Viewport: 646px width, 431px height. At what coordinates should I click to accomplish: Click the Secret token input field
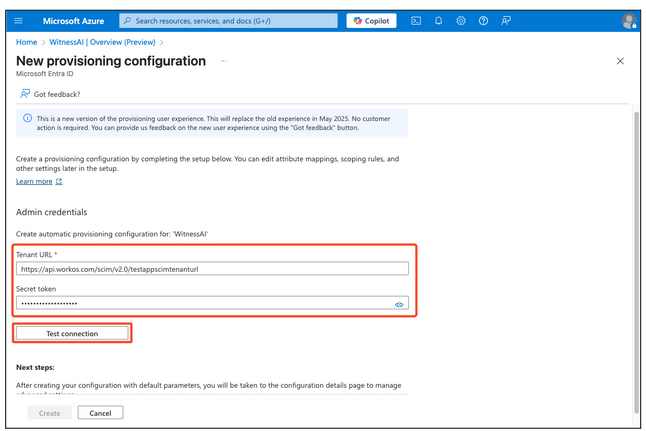(x=212, y=303)
